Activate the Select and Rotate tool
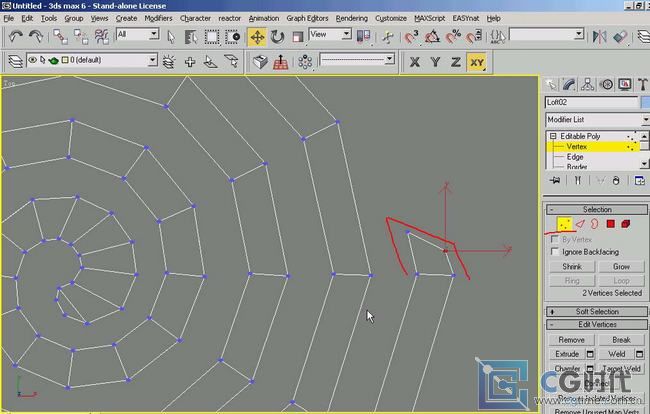Viewport: 650px width, 414px height. tap(277, 37)
